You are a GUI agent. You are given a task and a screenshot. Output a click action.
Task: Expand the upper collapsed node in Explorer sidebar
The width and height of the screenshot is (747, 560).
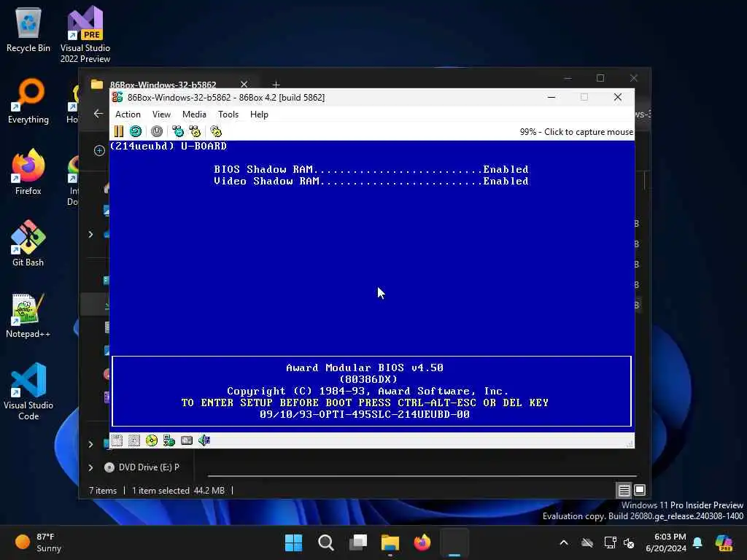click(x=90, y=234)
